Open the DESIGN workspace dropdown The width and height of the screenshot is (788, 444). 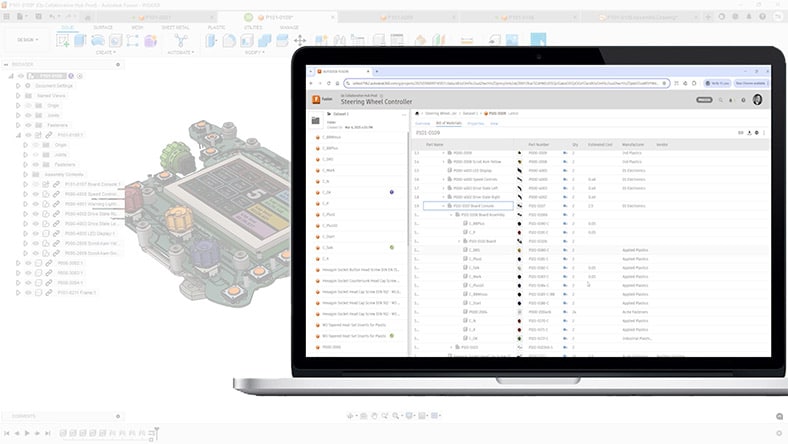(x=26, y=40)
